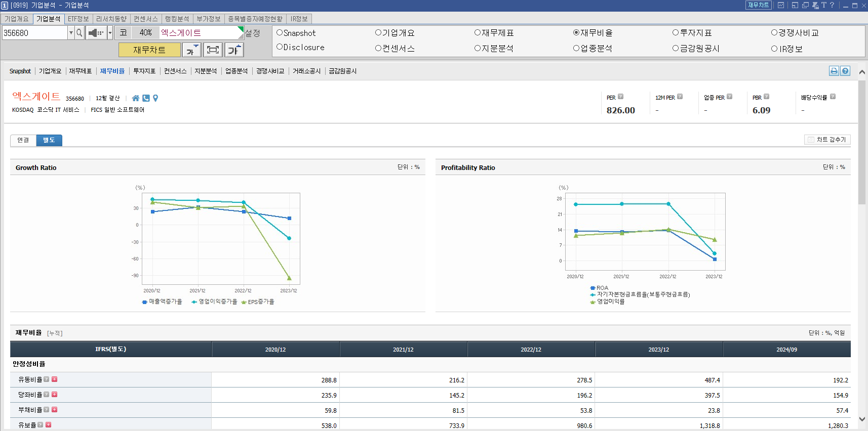Click the pin lock icon in title bar
The height and width of the screenshot is (431, 868).
click(815, 5)
